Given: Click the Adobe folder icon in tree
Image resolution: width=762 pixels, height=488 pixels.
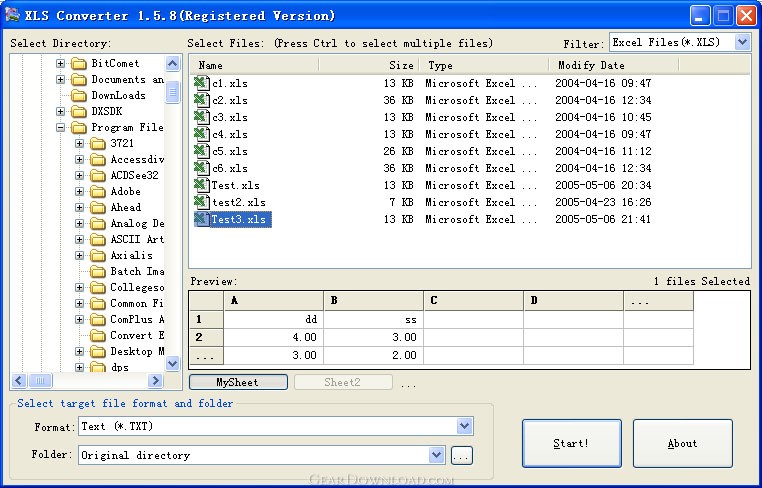Looking at the screenshot, I should coord(97,191).
